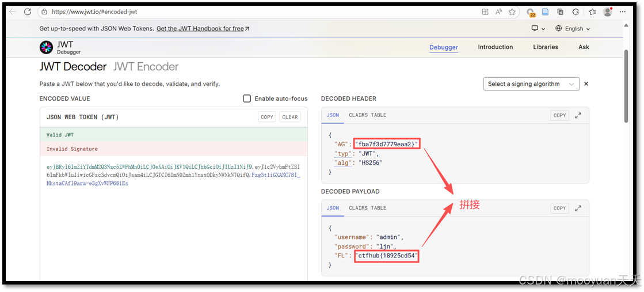644x292 pixels.
Task: Open the Select a signing algorithm dropdown
Action: (531, 84)
